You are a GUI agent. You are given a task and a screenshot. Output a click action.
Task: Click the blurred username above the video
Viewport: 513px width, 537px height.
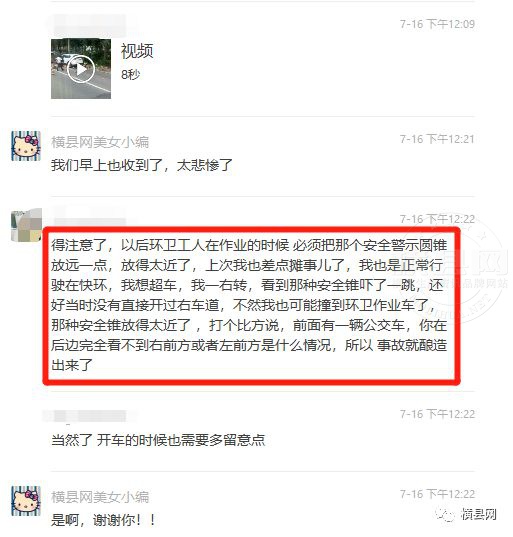point(90,25)
